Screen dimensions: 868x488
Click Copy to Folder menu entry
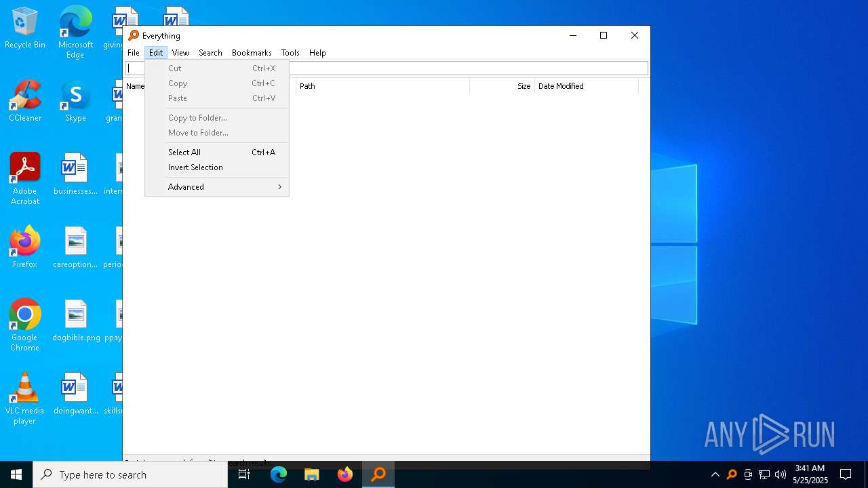coord(217,118)
